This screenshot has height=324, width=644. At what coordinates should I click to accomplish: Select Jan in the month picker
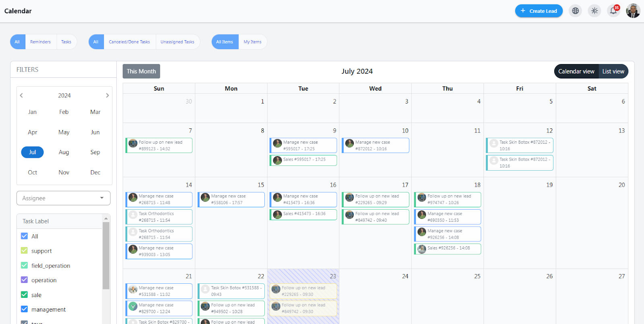point(32,112)
